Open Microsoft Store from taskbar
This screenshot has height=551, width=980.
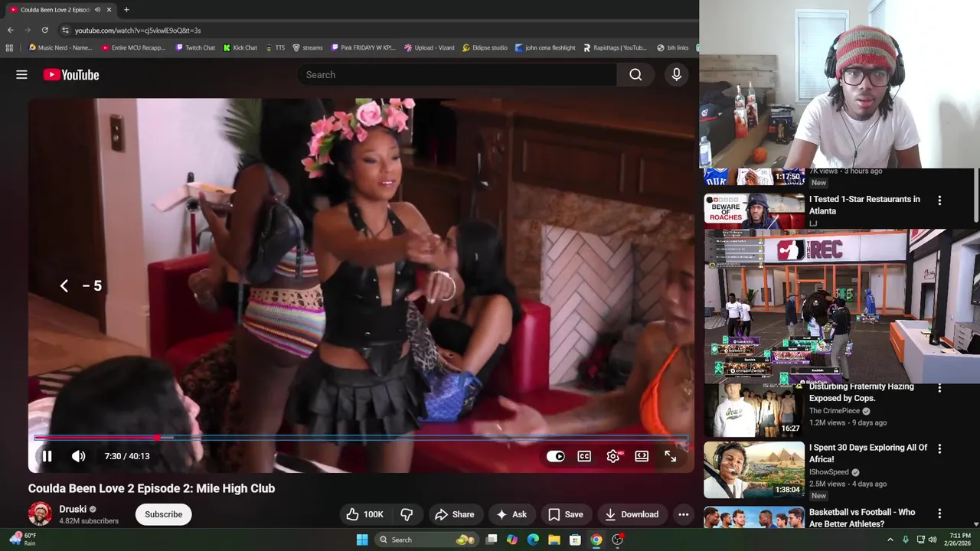tap(575, 540)
